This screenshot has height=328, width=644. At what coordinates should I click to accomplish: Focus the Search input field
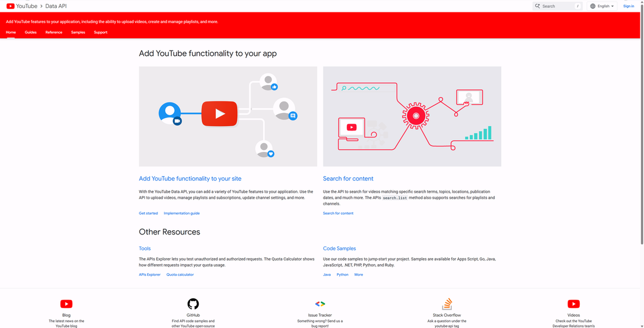[557, 6]
